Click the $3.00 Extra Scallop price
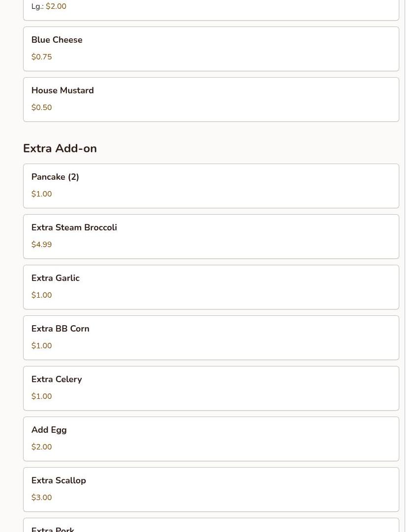 [41, 497]
